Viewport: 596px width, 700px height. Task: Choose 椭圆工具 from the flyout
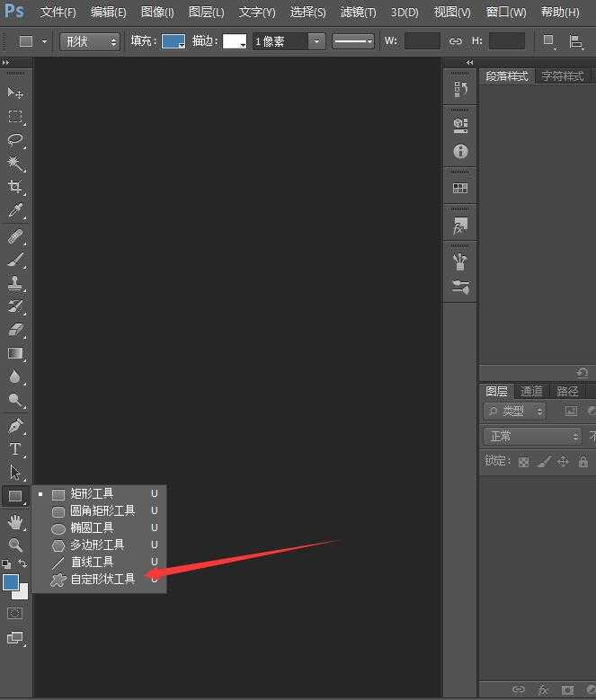[92, 527]
